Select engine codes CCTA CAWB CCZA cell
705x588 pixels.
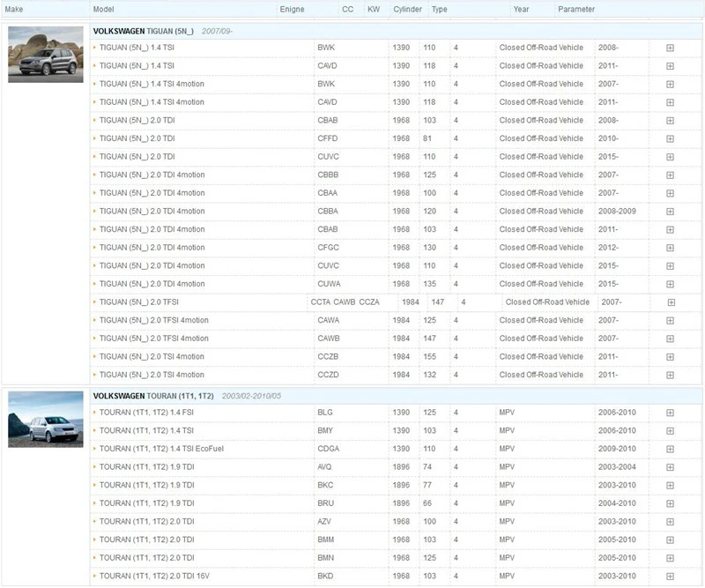click(345, 302)
